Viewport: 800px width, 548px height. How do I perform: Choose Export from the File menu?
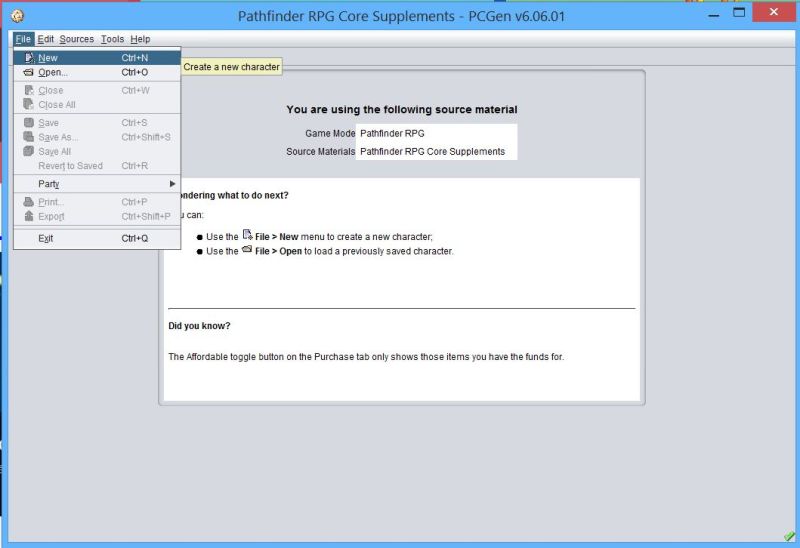click(97, 216)
